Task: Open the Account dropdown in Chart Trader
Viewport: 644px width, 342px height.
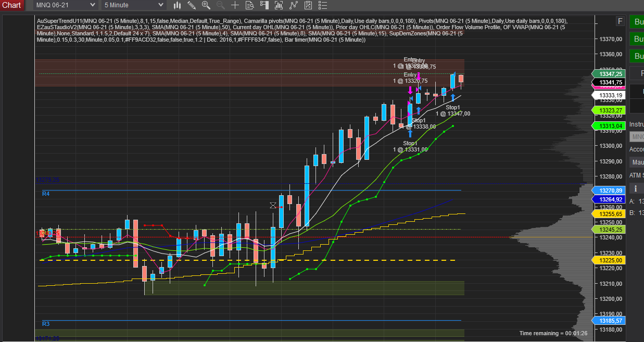Action: point(636,162)
